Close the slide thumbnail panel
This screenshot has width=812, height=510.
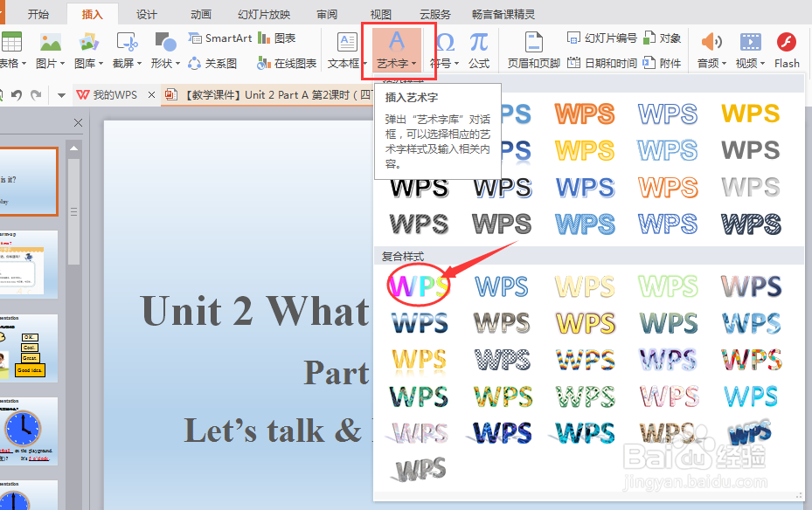pyautogui.click(x=78, y=122)
